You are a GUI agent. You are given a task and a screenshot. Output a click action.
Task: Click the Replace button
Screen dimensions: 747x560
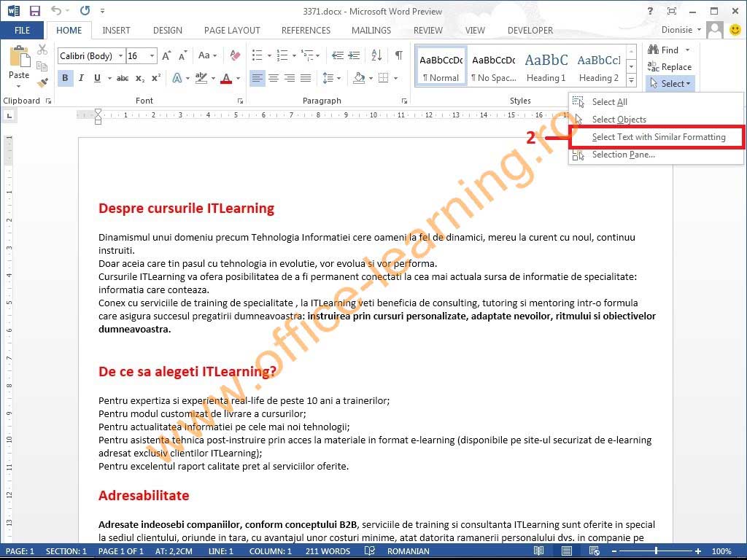tap(670, 66)
